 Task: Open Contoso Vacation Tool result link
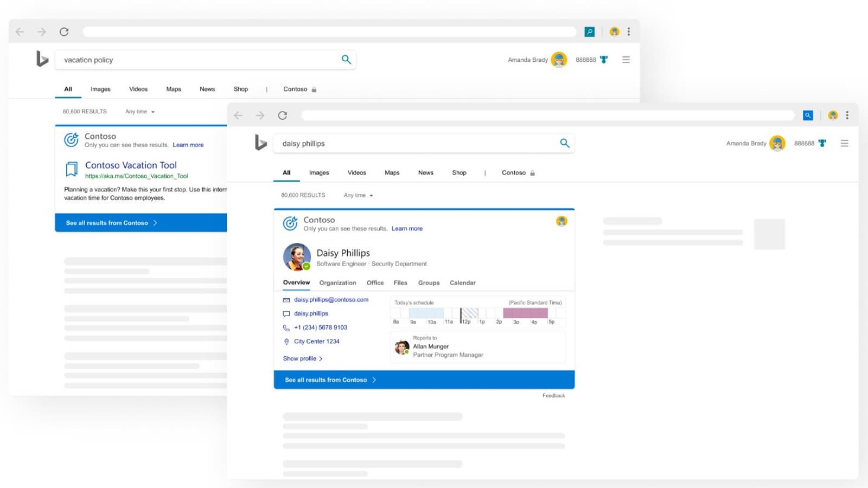(131, 165)
